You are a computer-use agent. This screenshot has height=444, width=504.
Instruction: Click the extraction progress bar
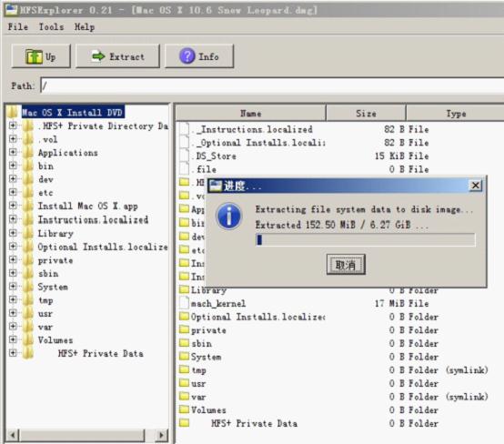(x=366, y=240)
